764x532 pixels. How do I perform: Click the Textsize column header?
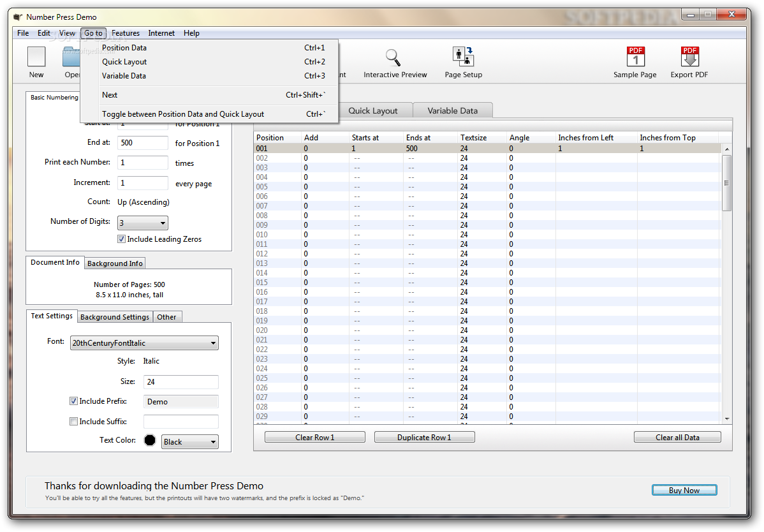tap(482, 138)
